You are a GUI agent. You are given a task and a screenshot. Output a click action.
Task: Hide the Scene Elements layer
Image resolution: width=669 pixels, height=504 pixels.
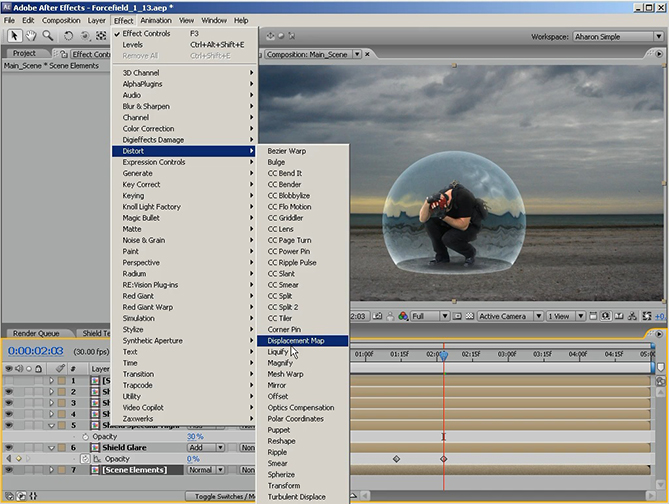9,469
